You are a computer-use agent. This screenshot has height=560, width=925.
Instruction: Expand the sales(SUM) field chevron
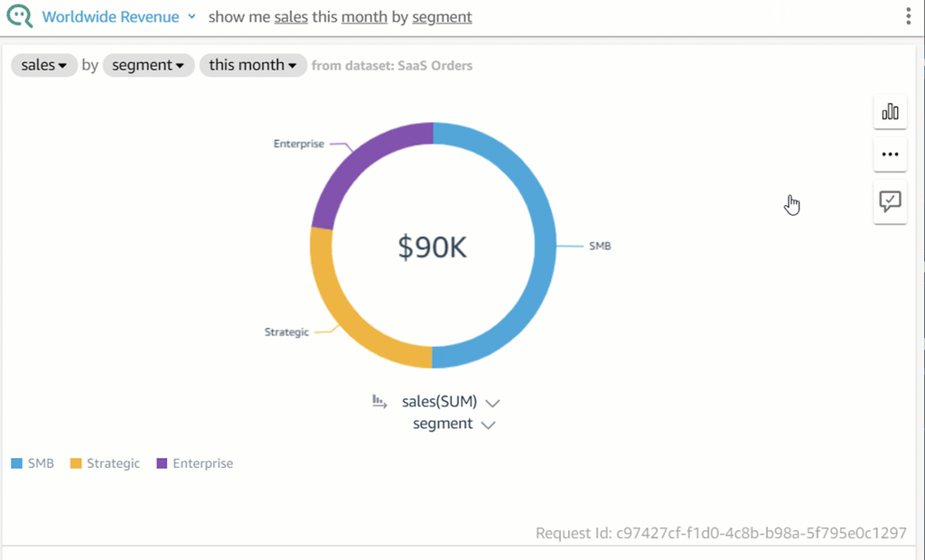[x=492, y=403]
